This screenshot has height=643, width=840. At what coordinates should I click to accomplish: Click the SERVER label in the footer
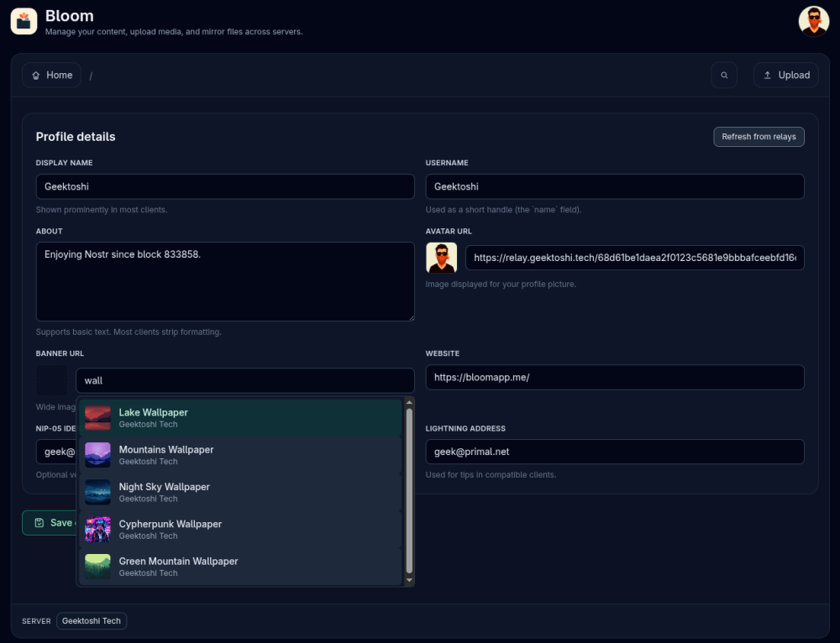36,621
